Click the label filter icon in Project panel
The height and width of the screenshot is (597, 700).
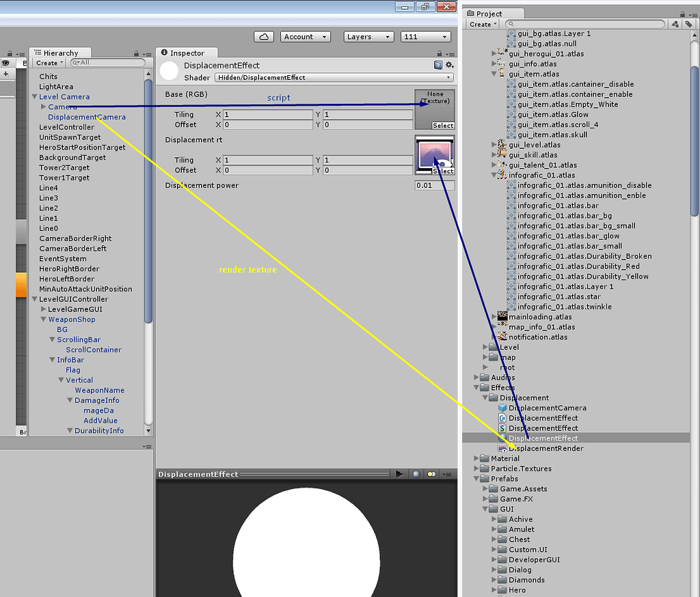[688, 23]
